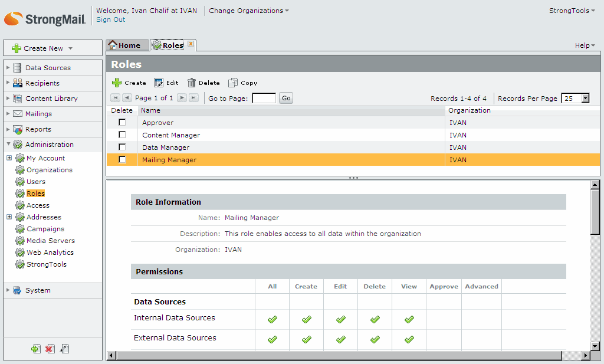Click the red delete icon at sidebar bottom
Image resolution: width=604 pixels, height=364 pixels.
[50, 349]
